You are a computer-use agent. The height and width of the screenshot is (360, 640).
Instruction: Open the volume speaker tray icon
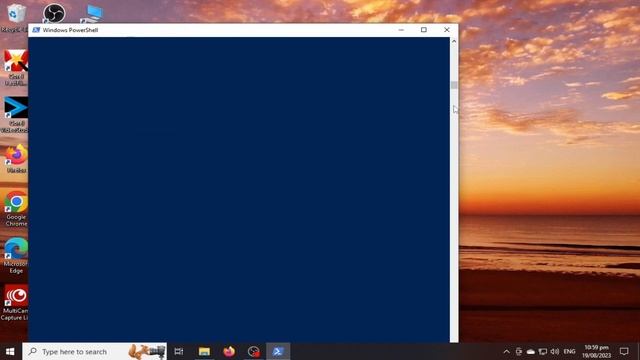[x=555, y=351]
